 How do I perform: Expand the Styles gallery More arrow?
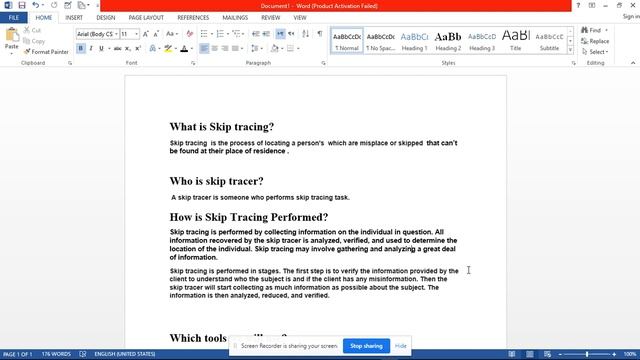pyautogui.click(x=570, y=51)
